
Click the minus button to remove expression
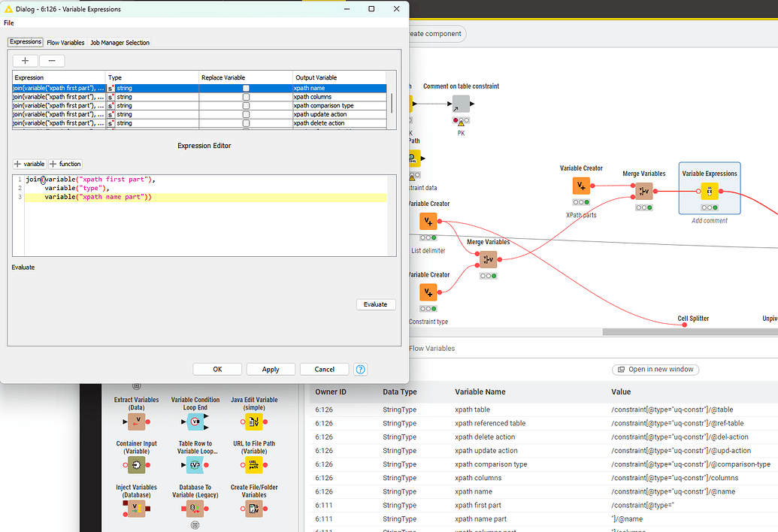pyautogui.click(x=52, y=60)
